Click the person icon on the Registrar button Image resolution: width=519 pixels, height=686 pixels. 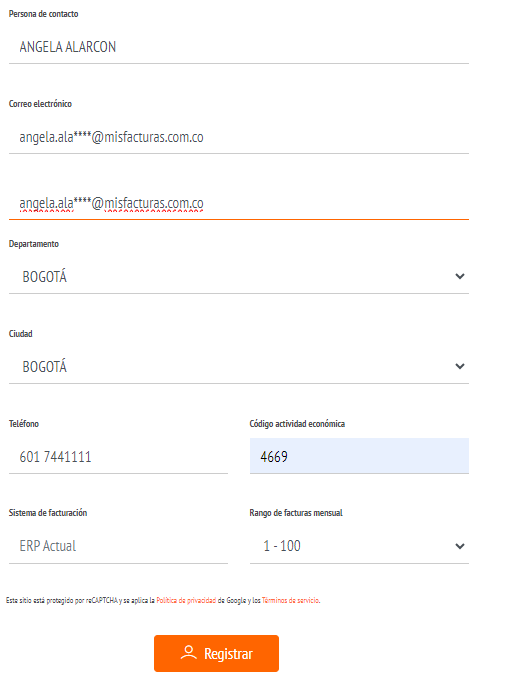(x=189, y=652)
